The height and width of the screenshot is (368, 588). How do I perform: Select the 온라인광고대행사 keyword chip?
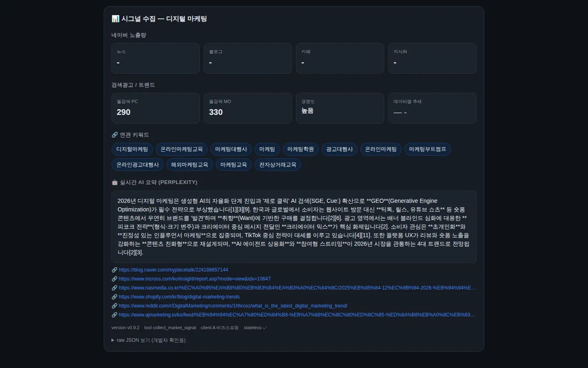[138, 165]
